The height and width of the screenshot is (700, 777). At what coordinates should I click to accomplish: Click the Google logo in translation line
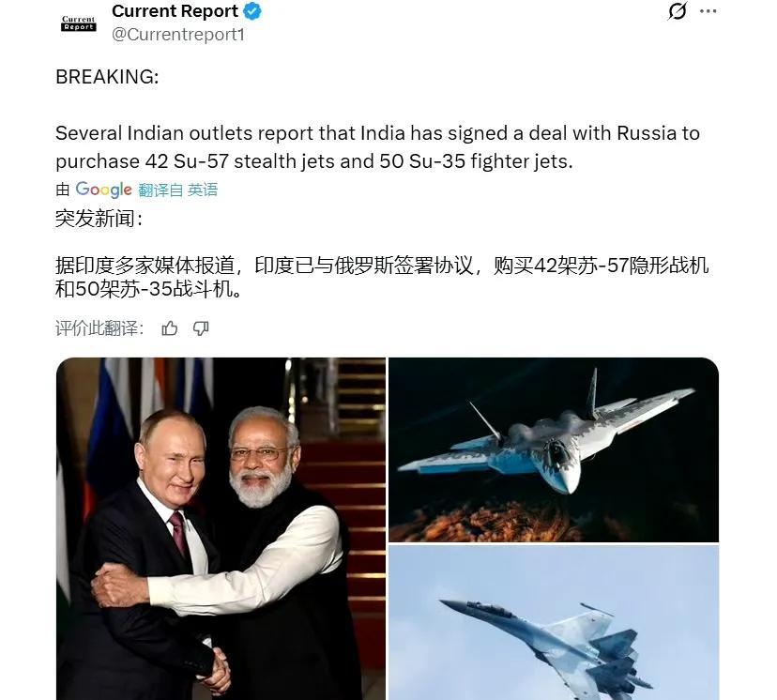point(103,190)
